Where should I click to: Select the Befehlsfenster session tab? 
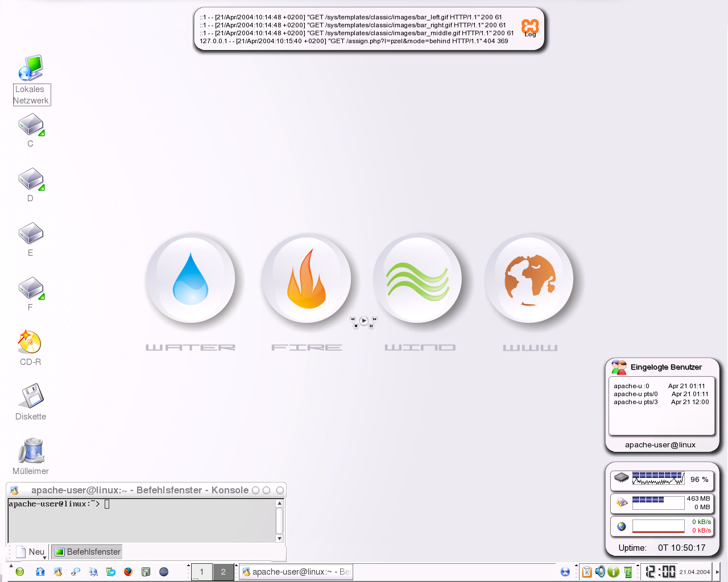(x=88, y=552)
